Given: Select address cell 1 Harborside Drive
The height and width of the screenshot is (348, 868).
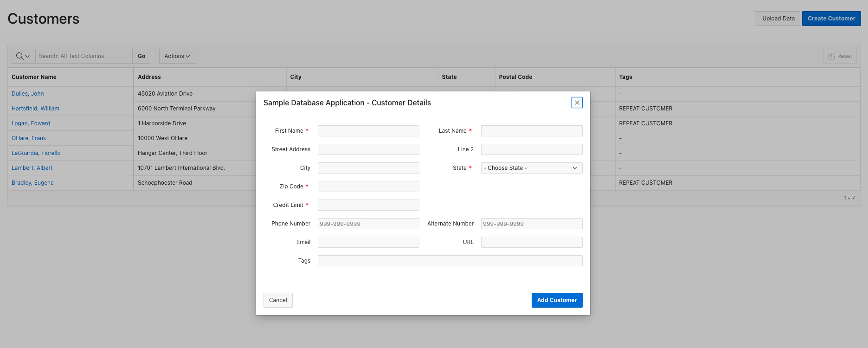Looking at the screenshot, I should 162,123.
